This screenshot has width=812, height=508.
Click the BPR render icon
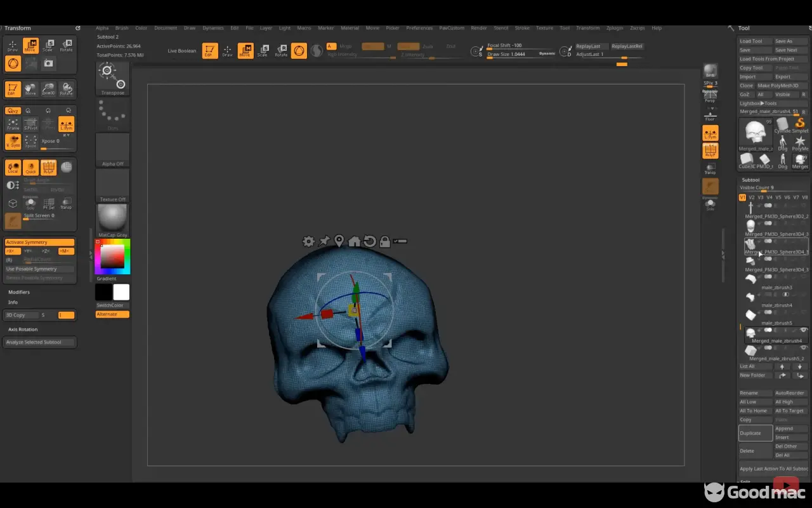(x=710, y=70)
